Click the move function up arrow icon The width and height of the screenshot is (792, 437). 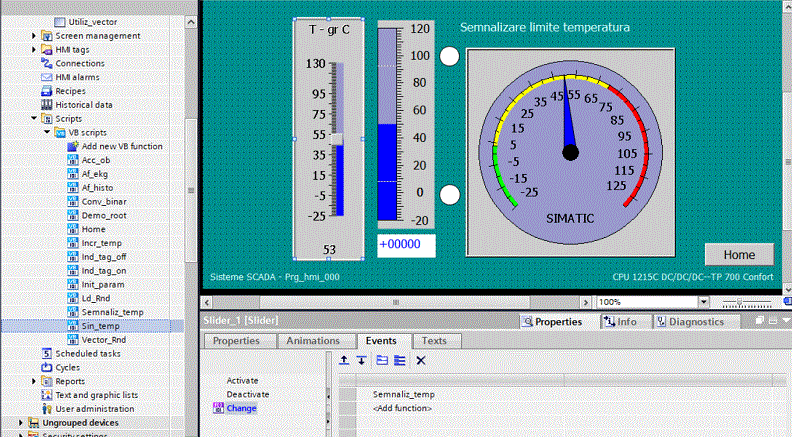[344, 360]
